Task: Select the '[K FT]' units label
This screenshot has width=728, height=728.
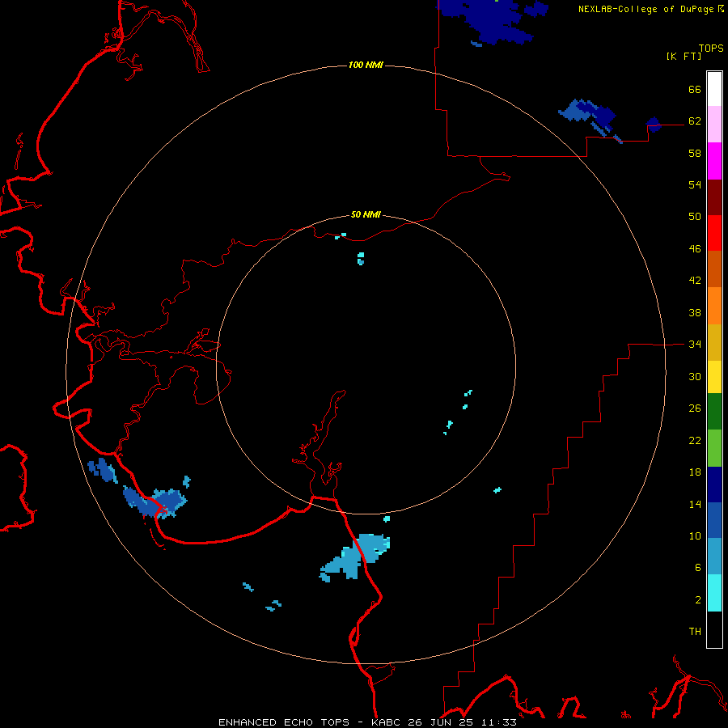Action: [684, 56]
